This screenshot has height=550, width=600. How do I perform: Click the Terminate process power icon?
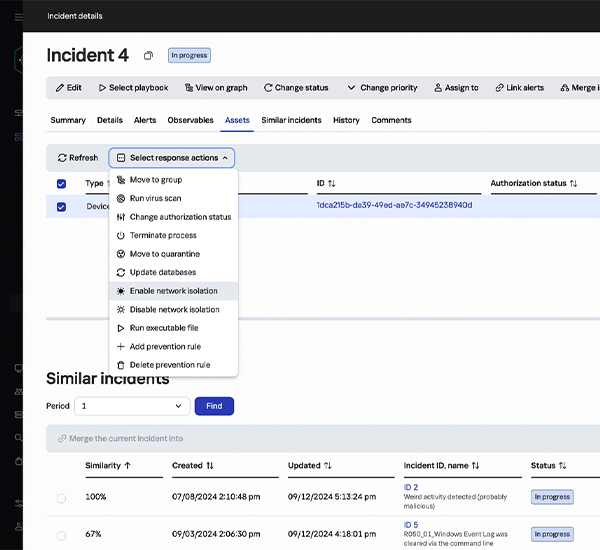[121, 235]
